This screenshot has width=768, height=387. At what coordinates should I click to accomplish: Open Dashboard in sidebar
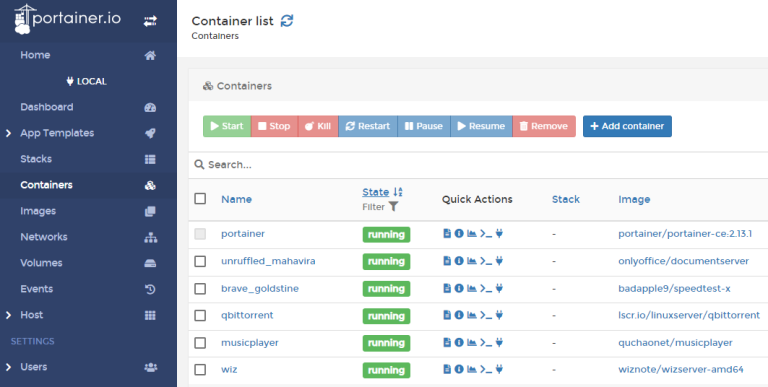coord(47,107)
